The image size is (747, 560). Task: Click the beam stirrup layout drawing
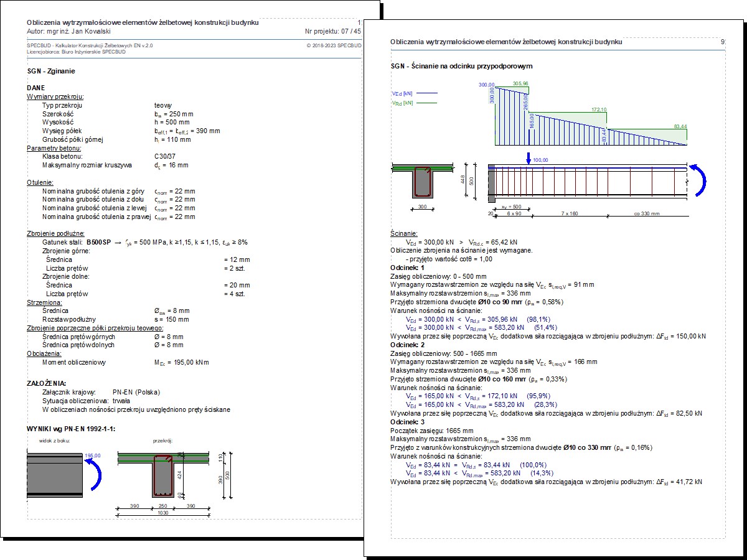point(588,182)
